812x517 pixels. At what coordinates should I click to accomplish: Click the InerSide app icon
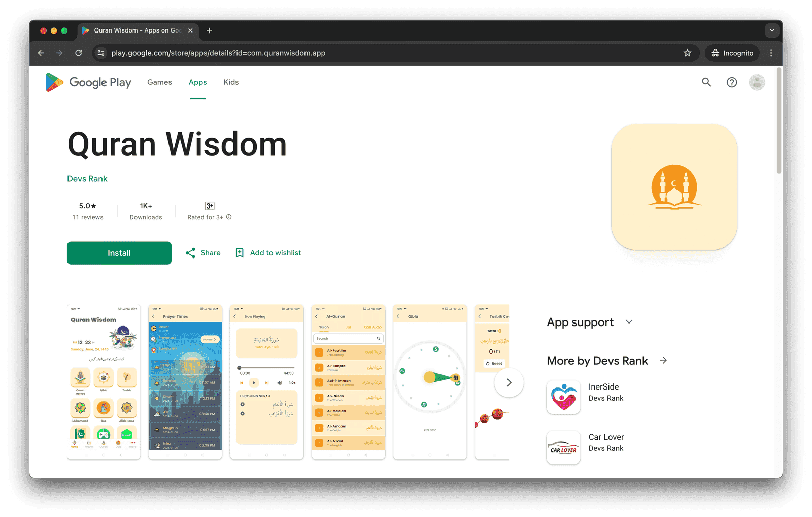pos(563,397)
